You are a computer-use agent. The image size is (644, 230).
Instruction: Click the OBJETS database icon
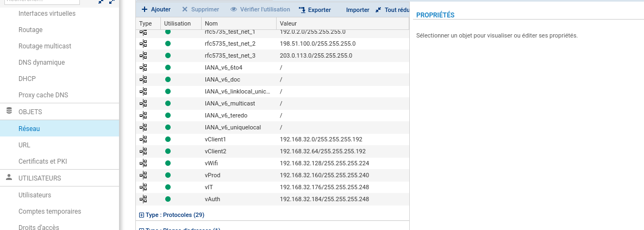pyautogui.click(x=9, y=111)
